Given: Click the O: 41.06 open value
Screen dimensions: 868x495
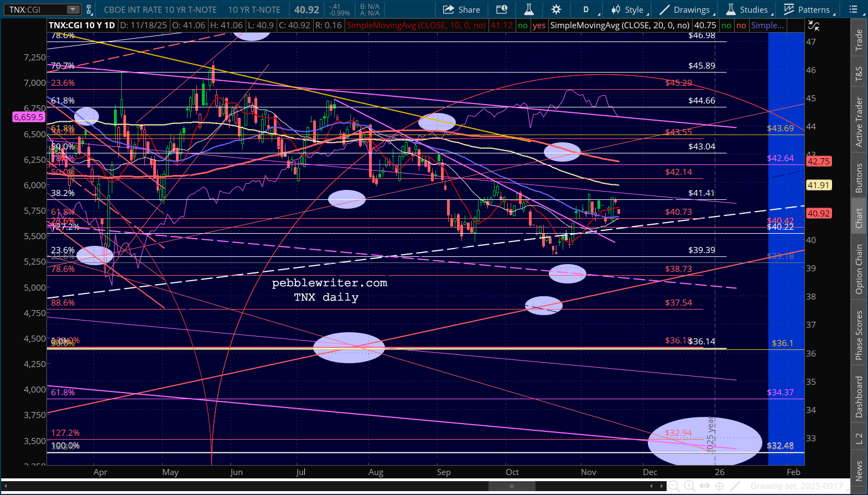Looking at the screenshot, I should 189,25.
